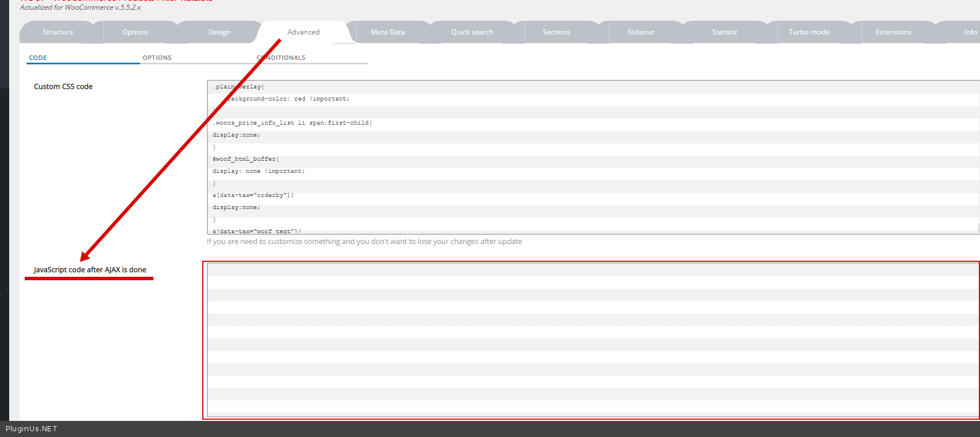
Task: Switch to the Extensions tab
Action: [x=893, y=32]
